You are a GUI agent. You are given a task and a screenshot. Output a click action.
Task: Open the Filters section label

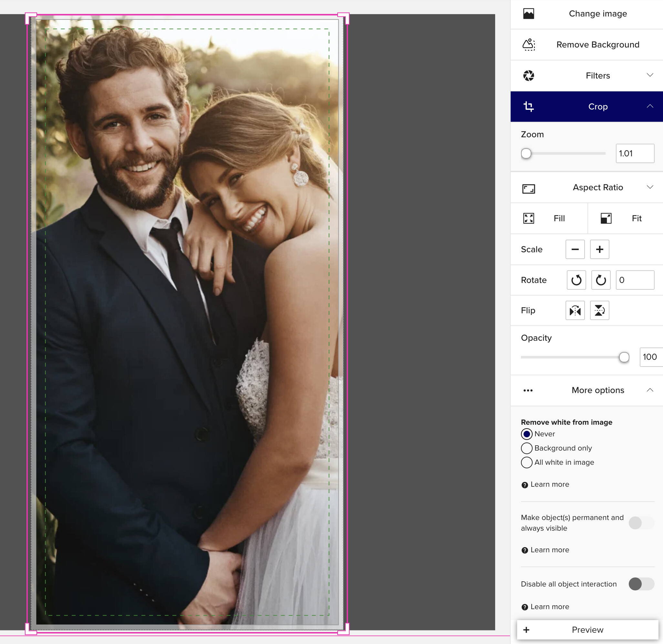[598, 76]
